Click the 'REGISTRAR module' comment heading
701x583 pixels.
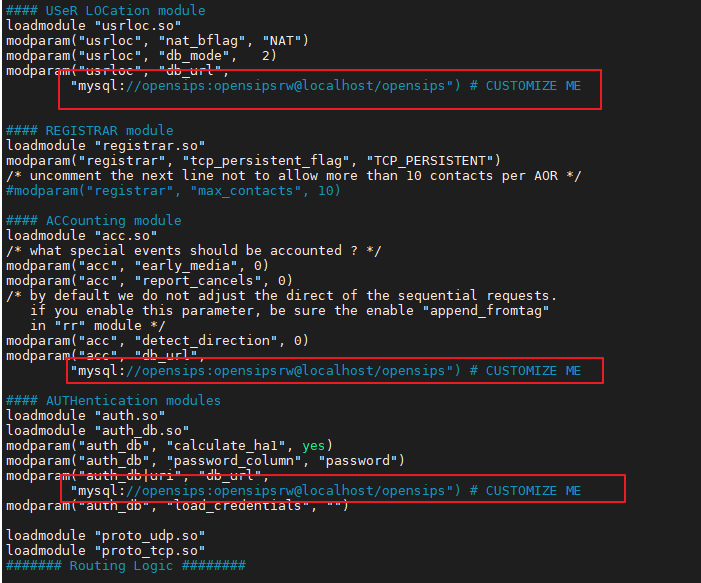[x=89, y=130]
